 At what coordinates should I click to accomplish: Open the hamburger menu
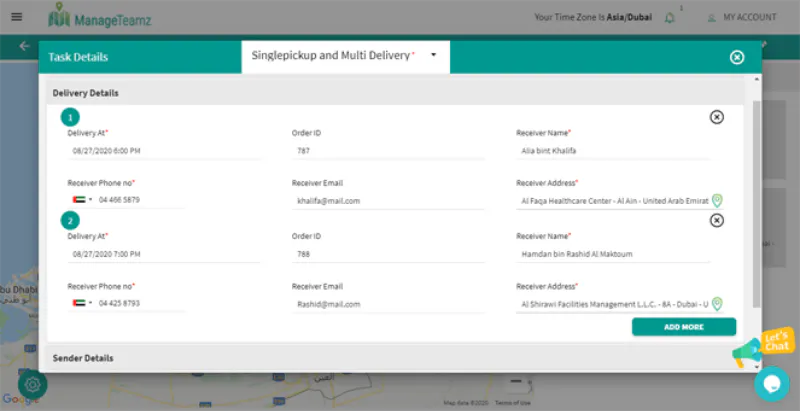tap(17, 17)
